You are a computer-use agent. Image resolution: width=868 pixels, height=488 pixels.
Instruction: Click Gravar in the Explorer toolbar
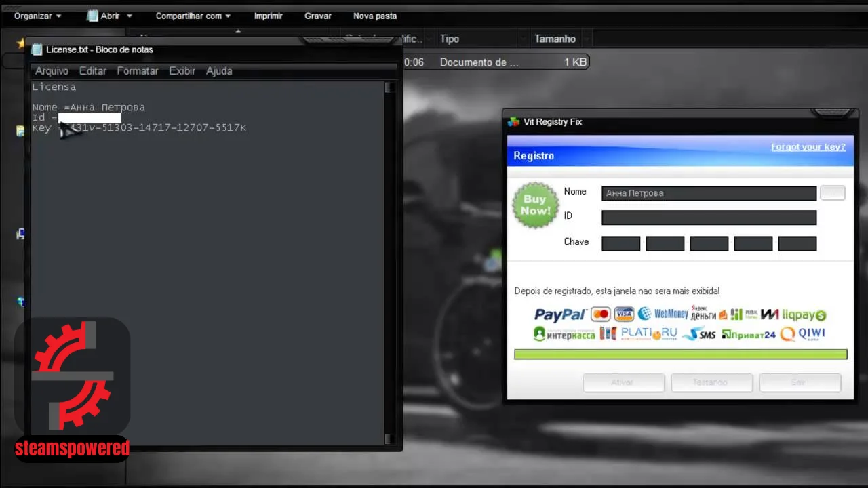(318, 16)
